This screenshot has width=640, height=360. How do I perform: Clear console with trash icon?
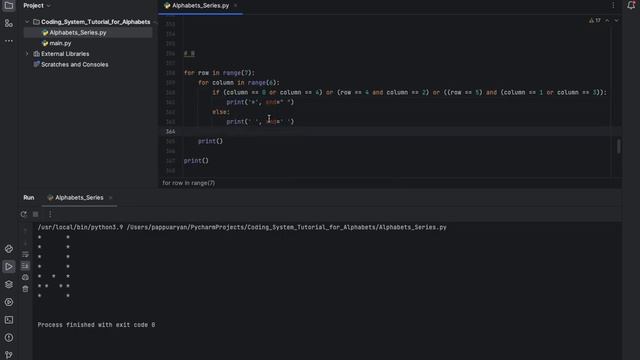[x=25, y=289]
